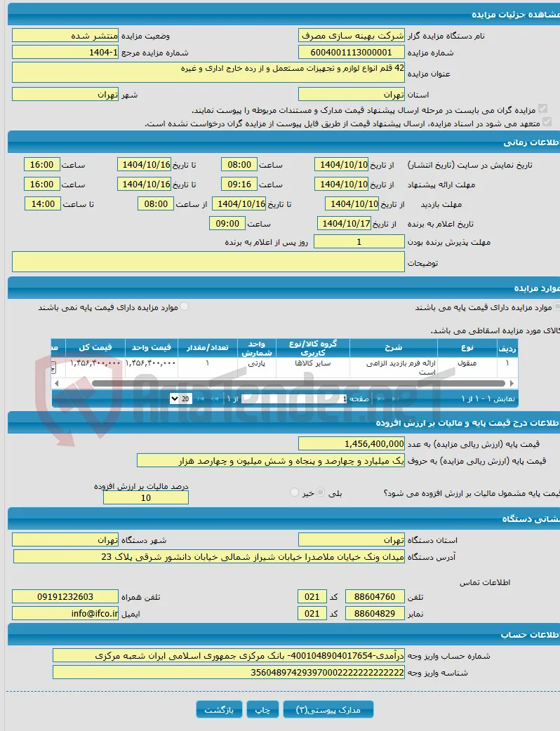Click the 'قیمت کل' column header
The height and width of the screenshot is (731, 560).
point(95,348)
